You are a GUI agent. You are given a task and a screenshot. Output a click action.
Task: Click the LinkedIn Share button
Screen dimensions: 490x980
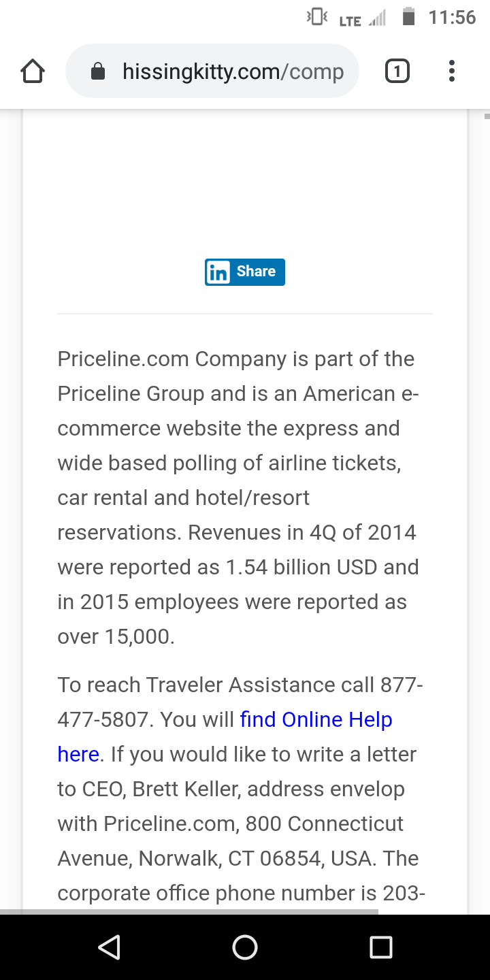point(245,272)
